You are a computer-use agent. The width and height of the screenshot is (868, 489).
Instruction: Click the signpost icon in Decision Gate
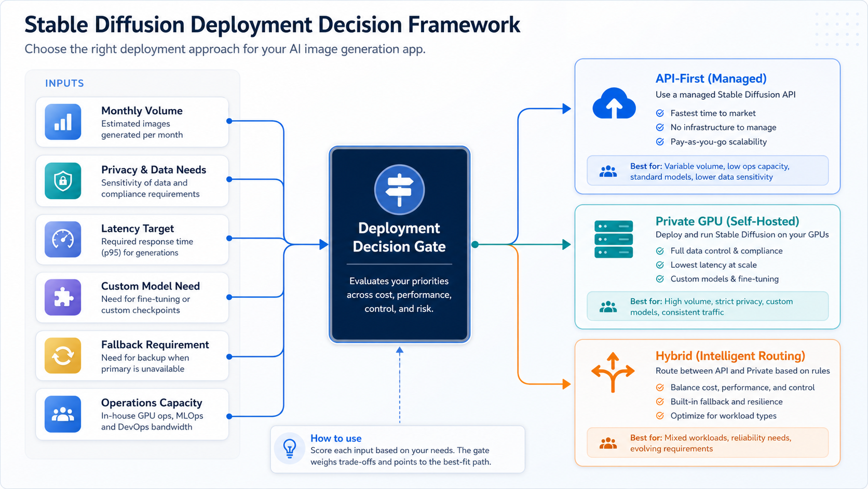click(399, 190)
